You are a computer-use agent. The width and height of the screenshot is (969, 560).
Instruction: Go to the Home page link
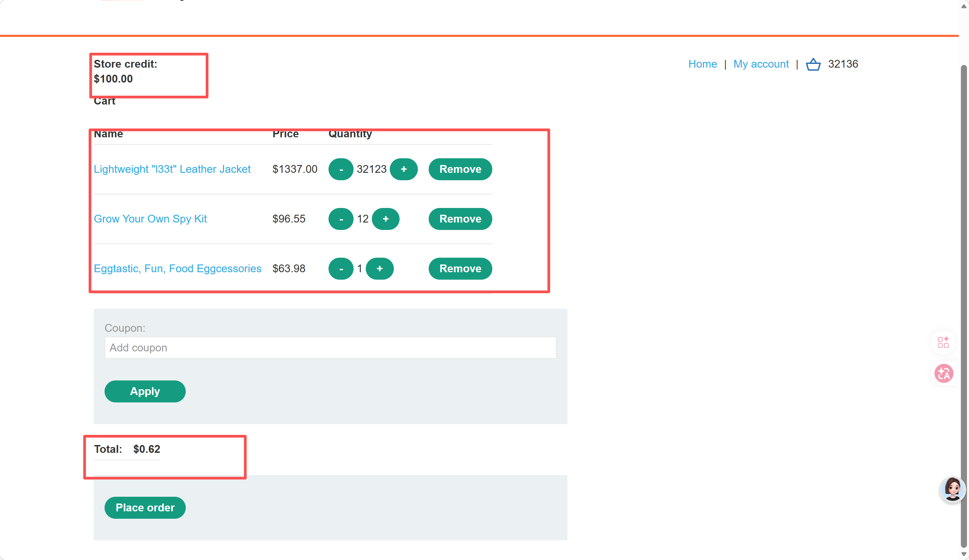coord(702,64)
